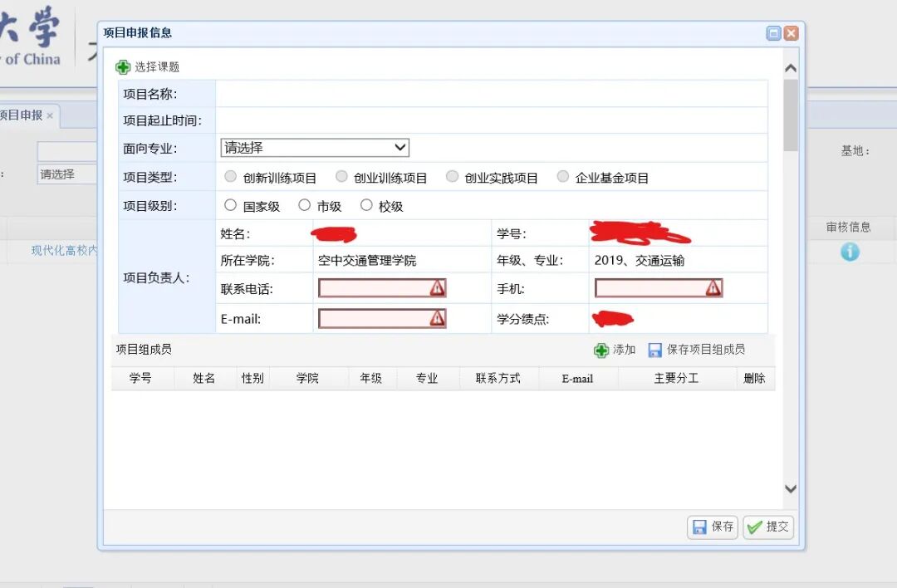Click the blue info icon under 审核信息
Screen dimensions: 897x588
(x=850, y=251)
